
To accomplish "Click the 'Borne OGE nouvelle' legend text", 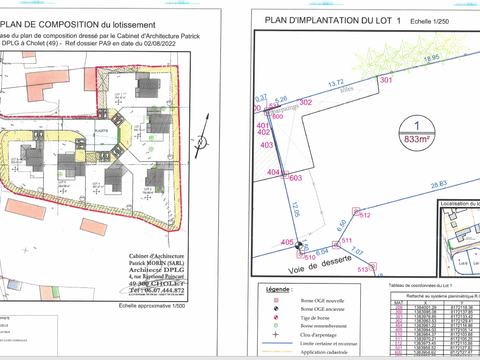I will click(322, 301).
